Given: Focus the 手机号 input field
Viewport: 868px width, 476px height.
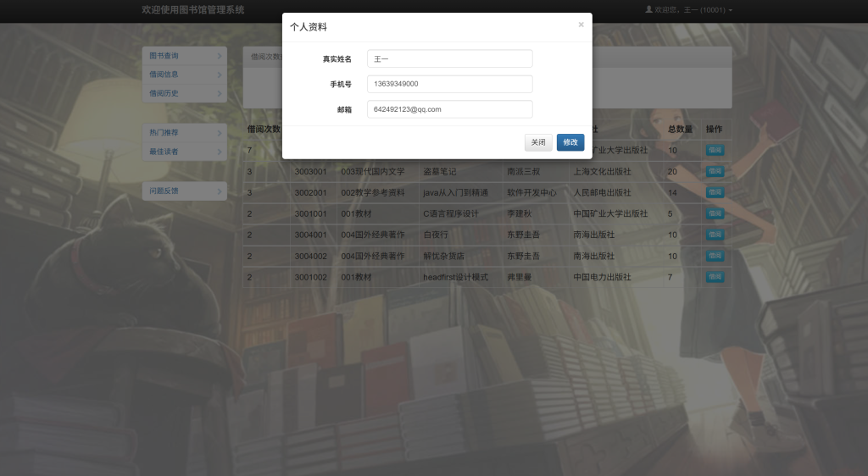Looking at the screenshot, I should [449, 84].
